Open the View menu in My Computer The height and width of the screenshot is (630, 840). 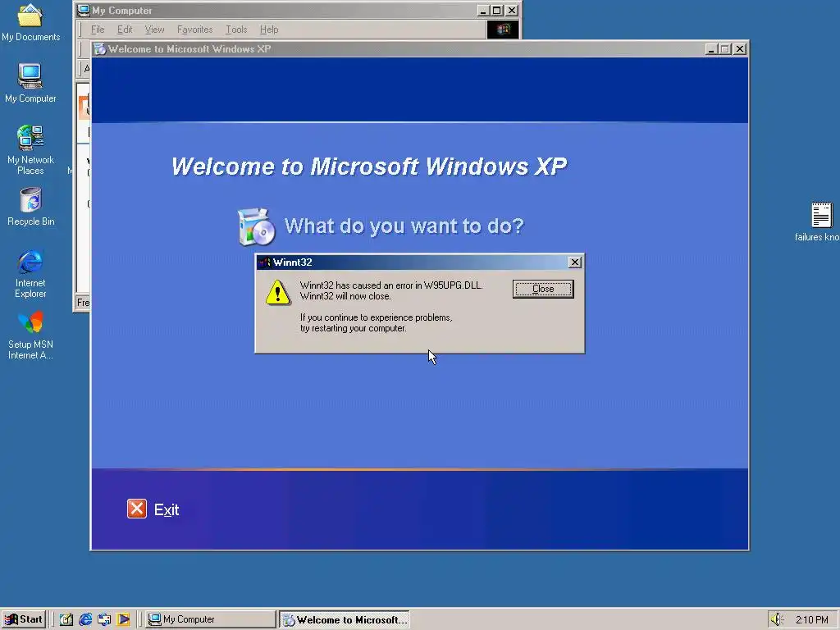(x=154, y=30)
